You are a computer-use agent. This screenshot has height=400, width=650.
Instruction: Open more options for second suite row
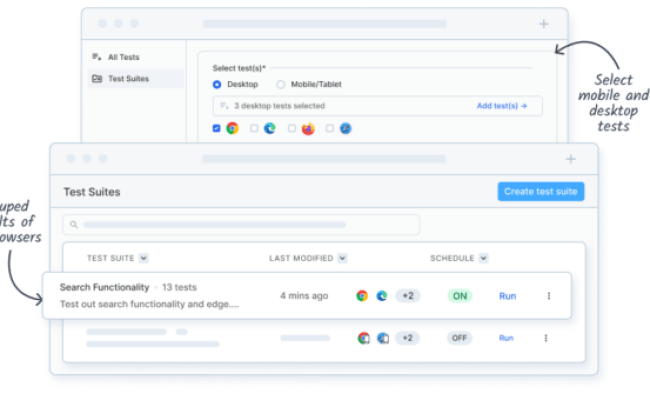546,338
